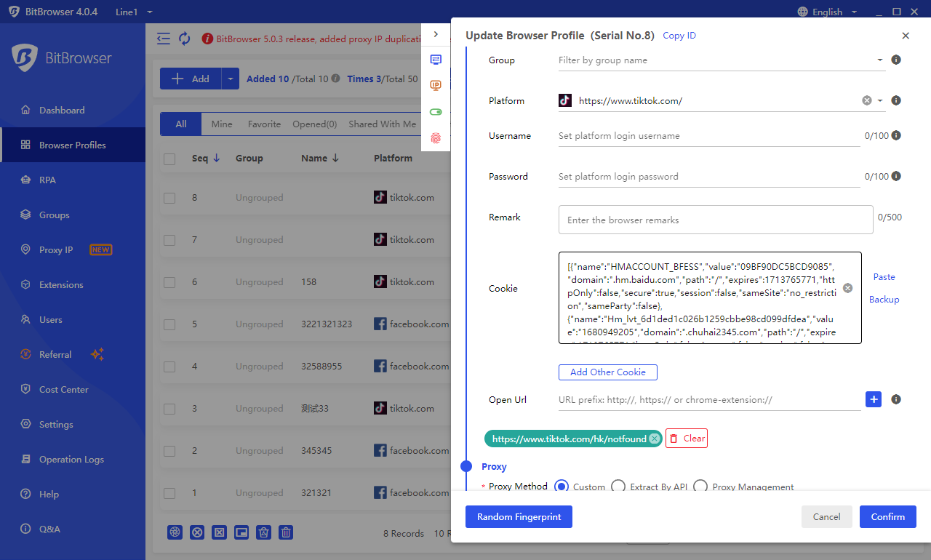Click the blue monitor icon in side strip
Screen dimensions: 931x560
pyautogui.click(x=436, y=60)
